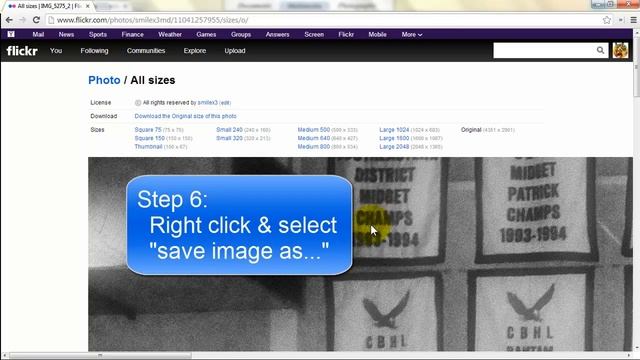
Task: Click the search magnifier icon
Action: pos(600,50)
